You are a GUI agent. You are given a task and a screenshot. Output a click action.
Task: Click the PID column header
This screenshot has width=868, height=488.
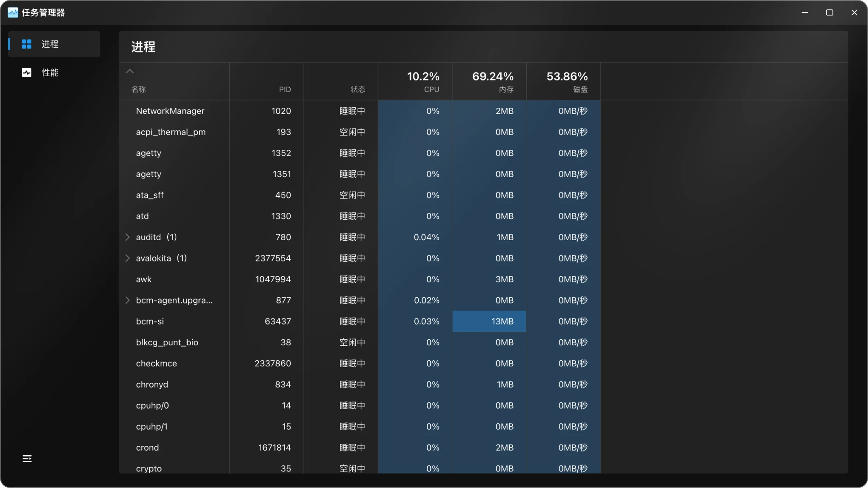pos(285,89)
